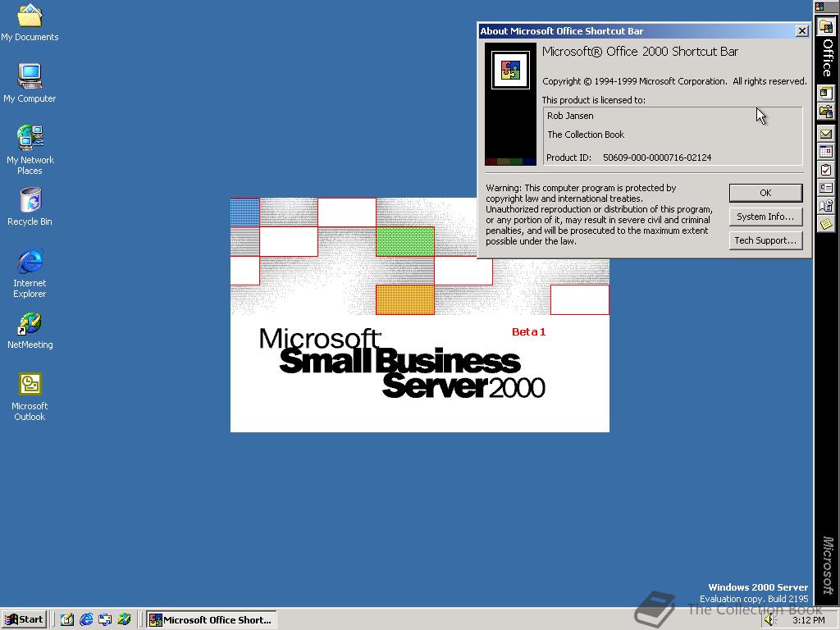Open the Start menu
840x630 pixels.
pos(24,619)
